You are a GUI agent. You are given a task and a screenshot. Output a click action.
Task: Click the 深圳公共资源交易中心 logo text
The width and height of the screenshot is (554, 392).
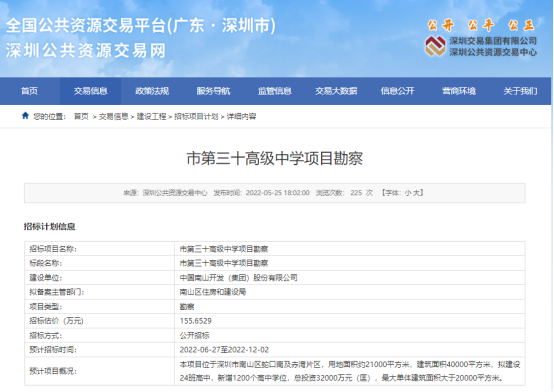493,52
